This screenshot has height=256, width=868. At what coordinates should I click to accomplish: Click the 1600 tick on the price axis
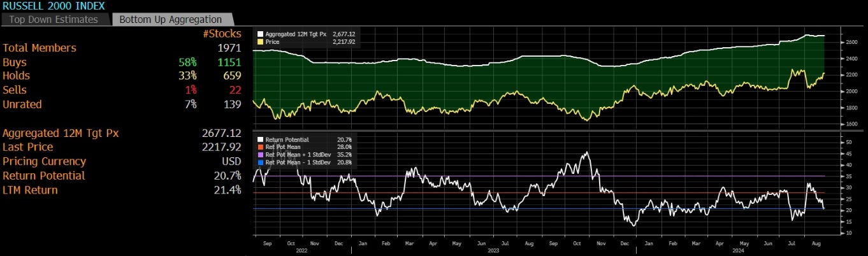coord(851,124)
